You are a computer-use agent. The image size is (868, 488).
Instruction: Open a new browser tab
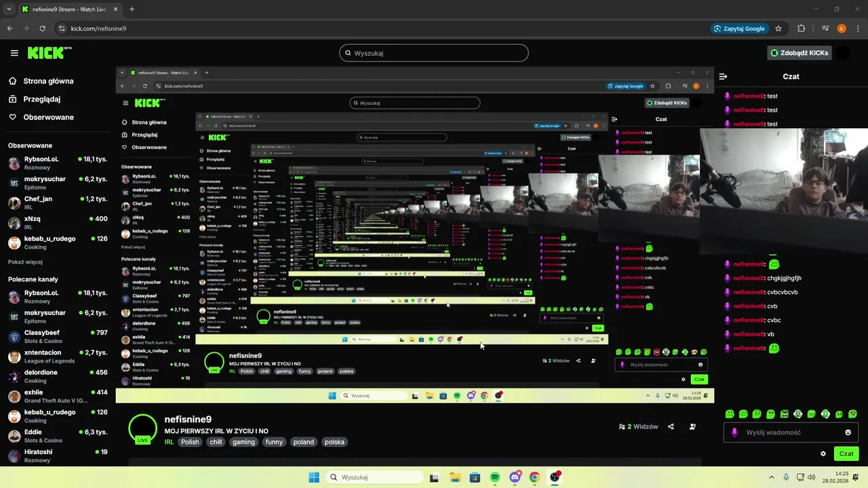click(132, 9)
